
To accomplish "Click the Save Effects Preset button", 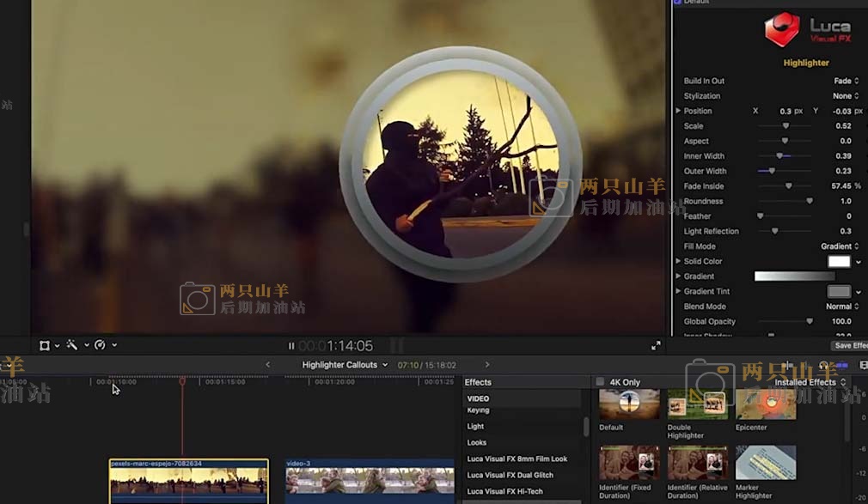I will click(849, 345).
